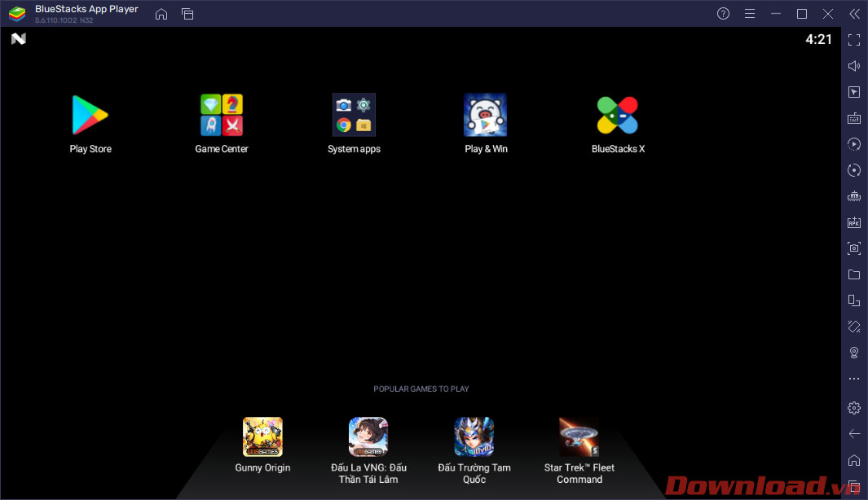Minimize the BlueStacks window
The width and height of the screenshot is (868, 500).
(x=776, y=14)
